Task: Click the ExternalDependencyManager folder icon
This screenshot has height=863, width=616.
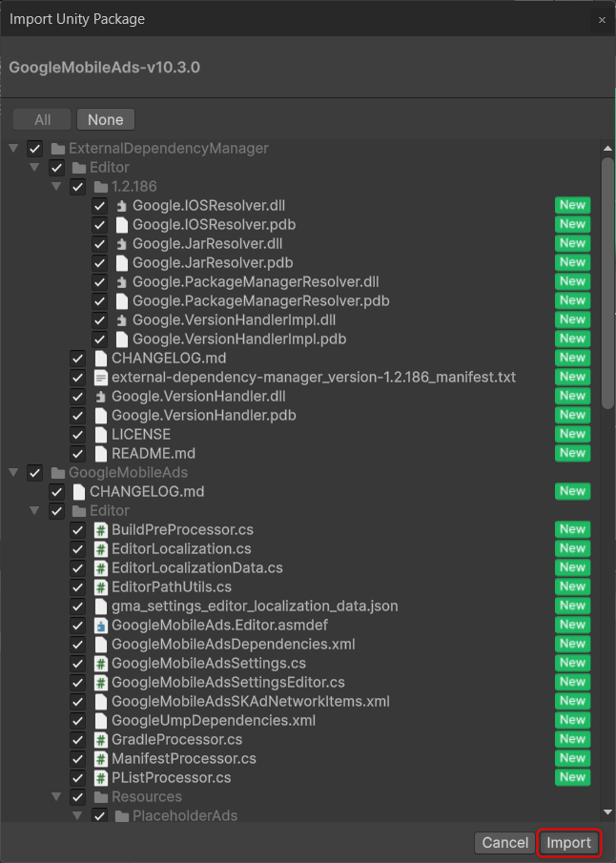Action: click(x=58, y=149)
